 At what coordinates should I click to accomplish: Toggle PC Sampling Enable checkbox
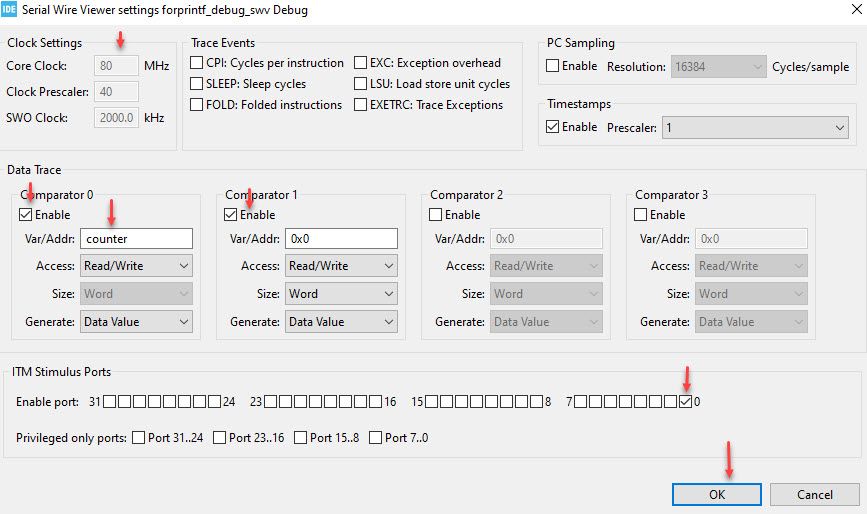(552, 66)
